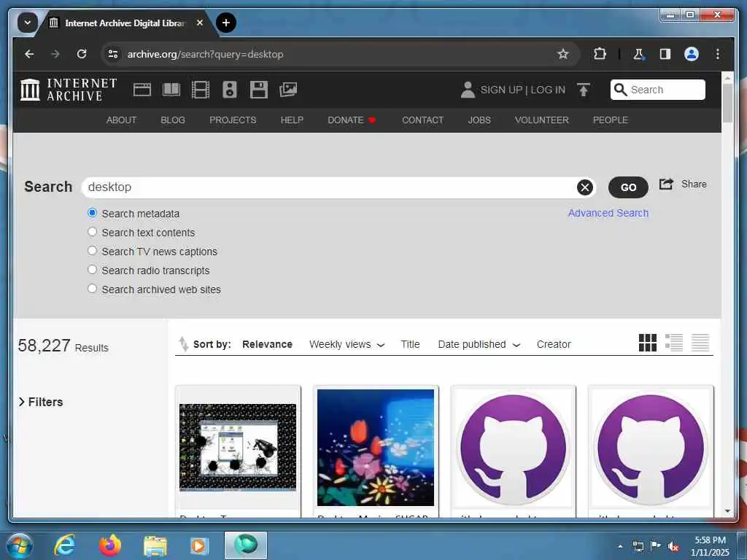Image resolution: width=747 pixels, height=560 pixels.
Task: Open the browser extensions menu
Action: click(600, 54)
